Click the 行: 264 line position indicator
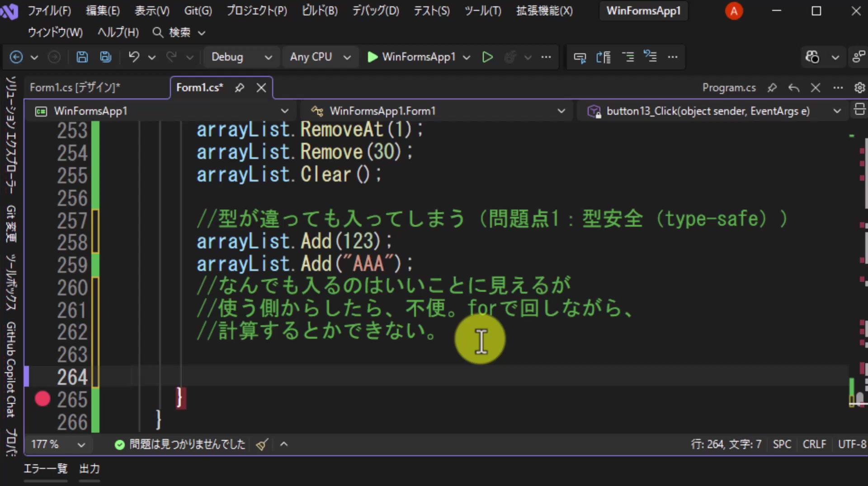 726,444
